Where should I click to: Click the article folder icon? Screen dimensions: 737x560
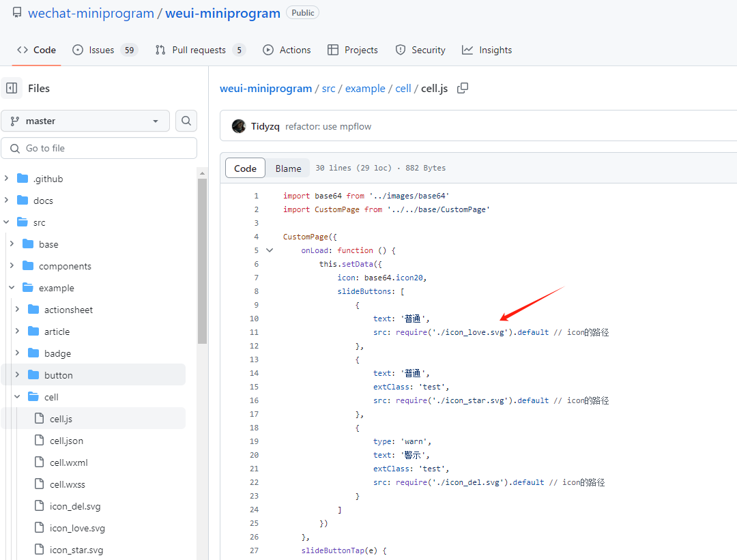point(33,331)
